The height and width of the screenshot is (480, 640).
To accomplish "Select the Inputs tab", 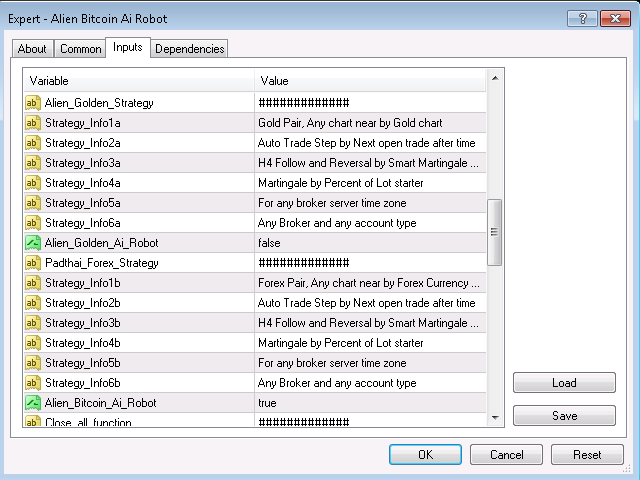I will (x=128, y=47).
